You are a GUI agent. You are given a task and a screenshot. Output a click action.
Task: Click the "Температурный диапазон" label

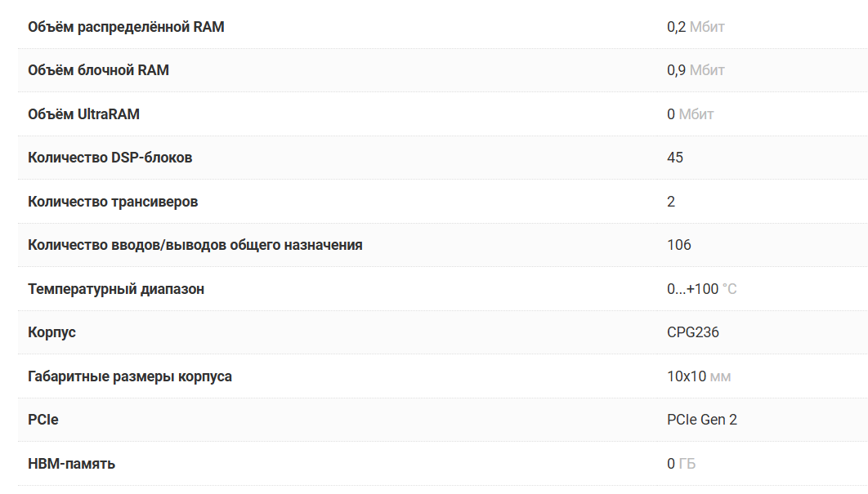[116, 289]
